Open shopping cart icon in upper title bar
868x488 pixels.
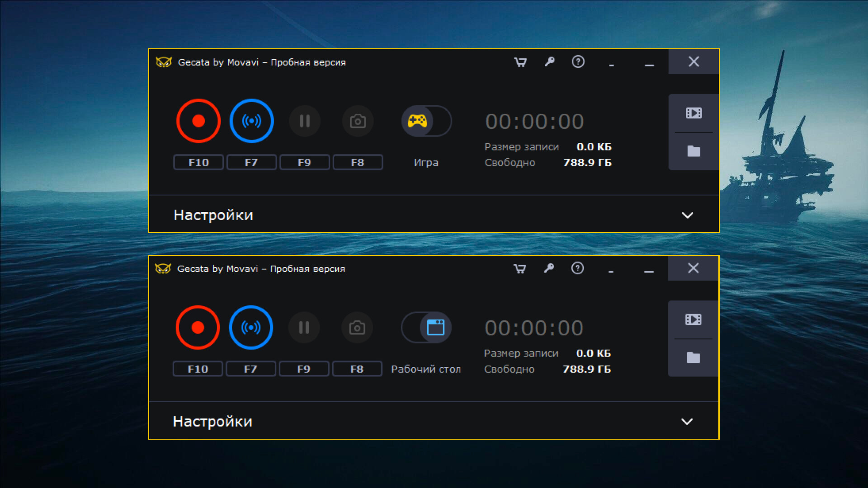520,62
